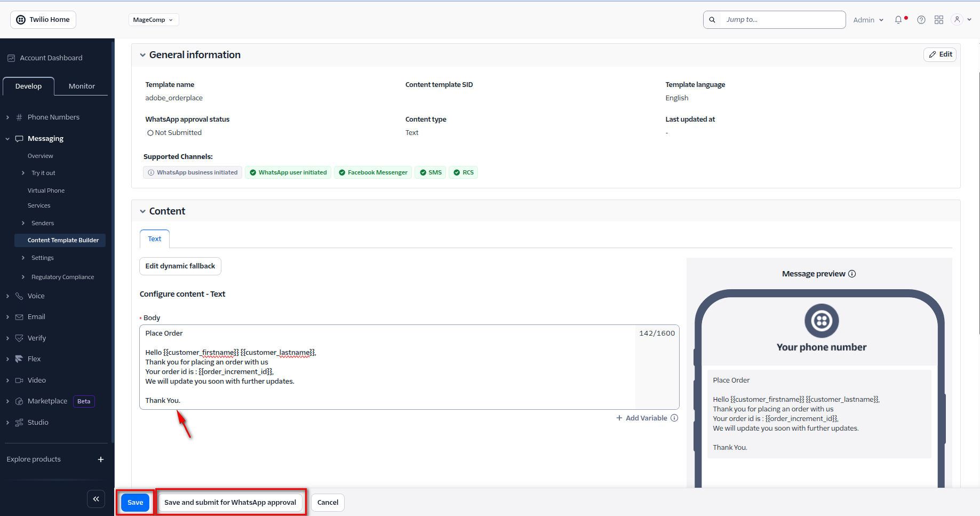
Task: Click the Message preview info icon
Action: pyautogui.click(x=852, y=274)
